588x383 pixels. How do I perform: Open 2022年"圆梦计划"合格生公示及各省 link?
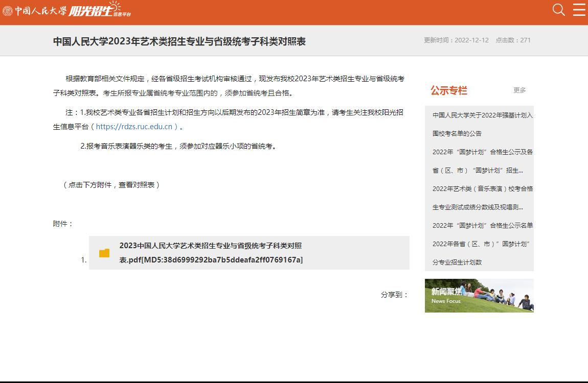pyautogui.click(x=483, y=161)
